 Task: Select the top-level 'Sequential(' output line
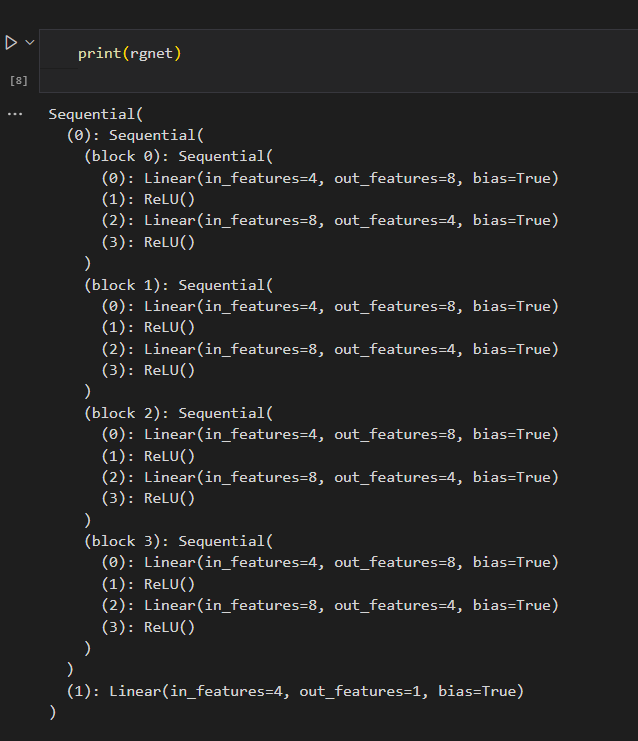click(95, 114)
